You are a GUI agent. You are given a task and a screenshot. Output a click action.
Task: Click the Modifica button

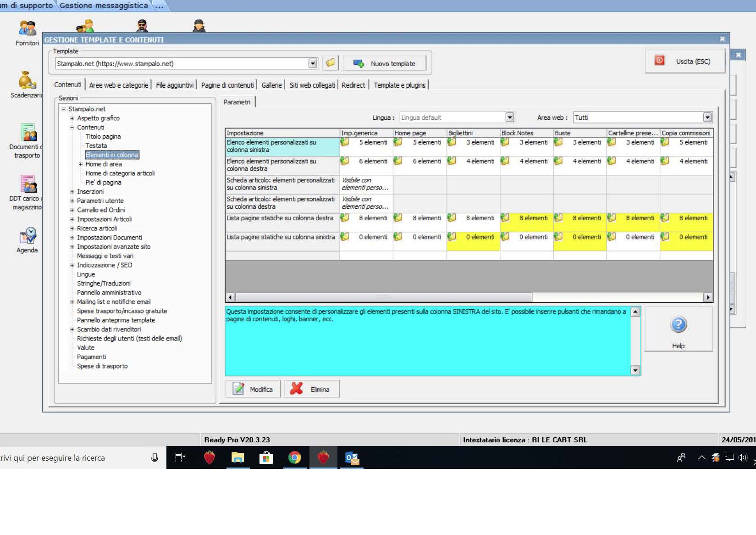pyautogui.click(x=253, y=389)
